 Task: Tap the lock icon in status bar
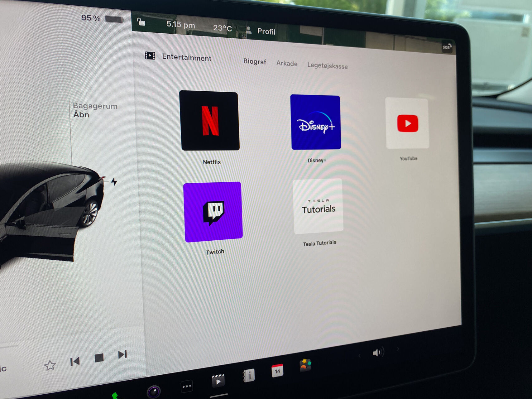tap(141, 22)
